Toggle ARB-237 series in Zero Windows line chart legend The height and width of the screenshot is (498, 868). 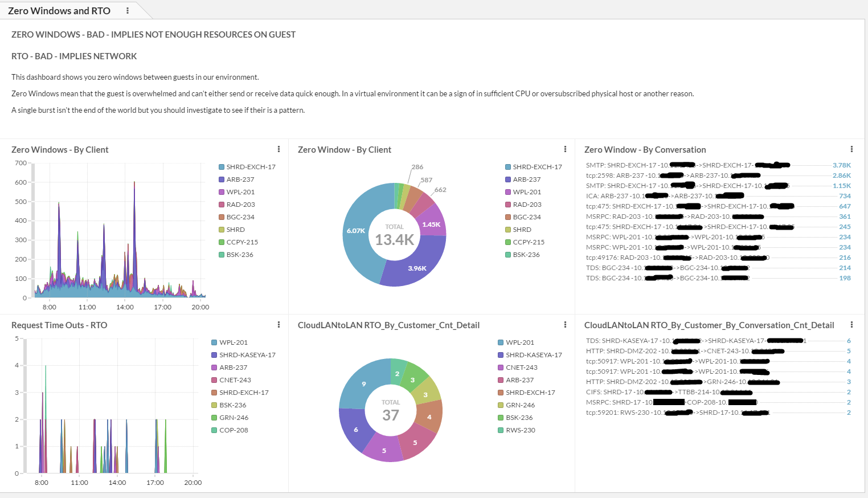237,179
